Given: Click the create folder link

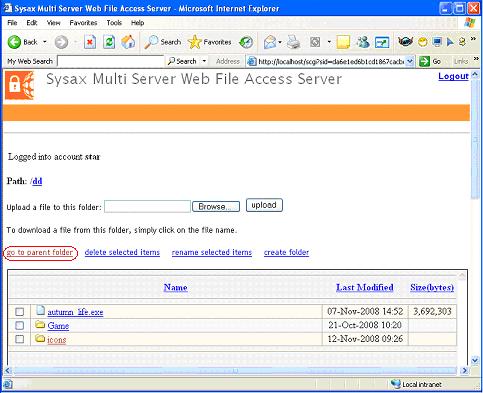Looking at the screenshot, I should (286, 252).
